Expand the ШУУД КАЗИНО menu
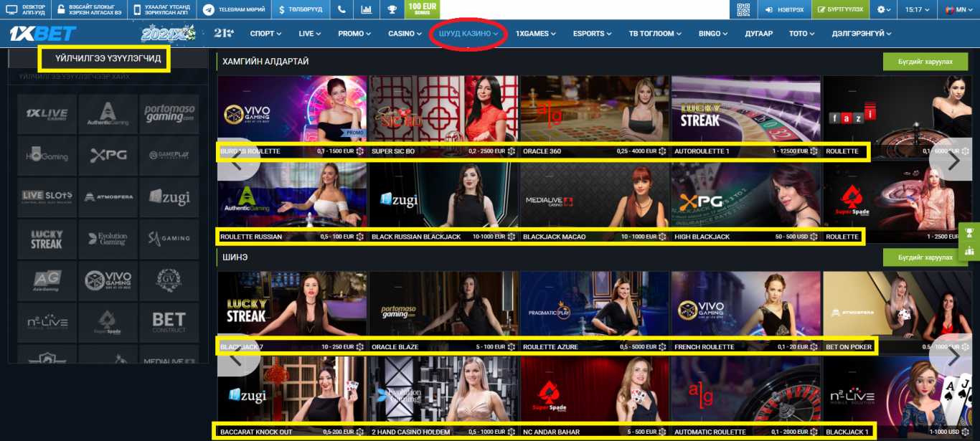Image resolution: width=980 pixels, height=441 pixels. tap(468, 34)
